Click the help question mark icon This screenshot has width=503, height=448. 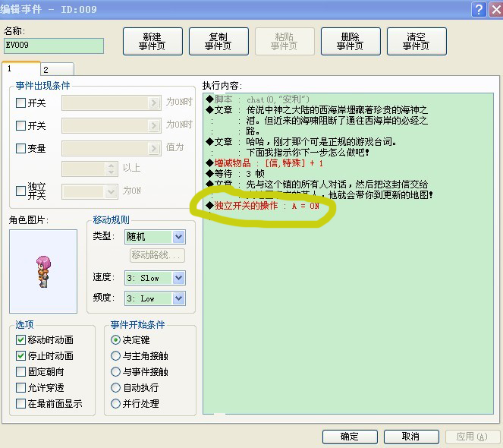(x=479, y=10)
